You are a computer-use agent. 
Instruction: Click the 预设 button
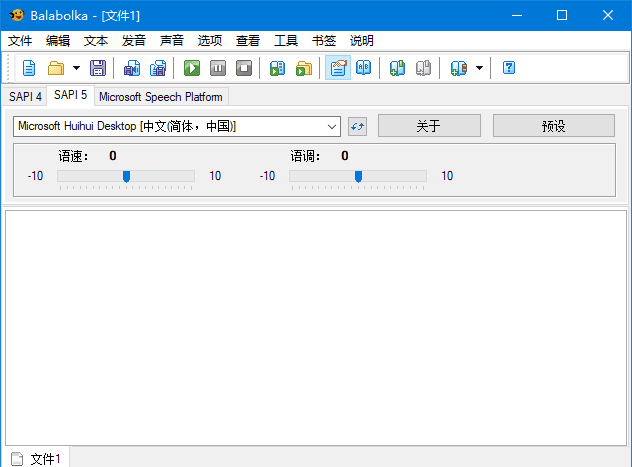[x=554, y=126]
